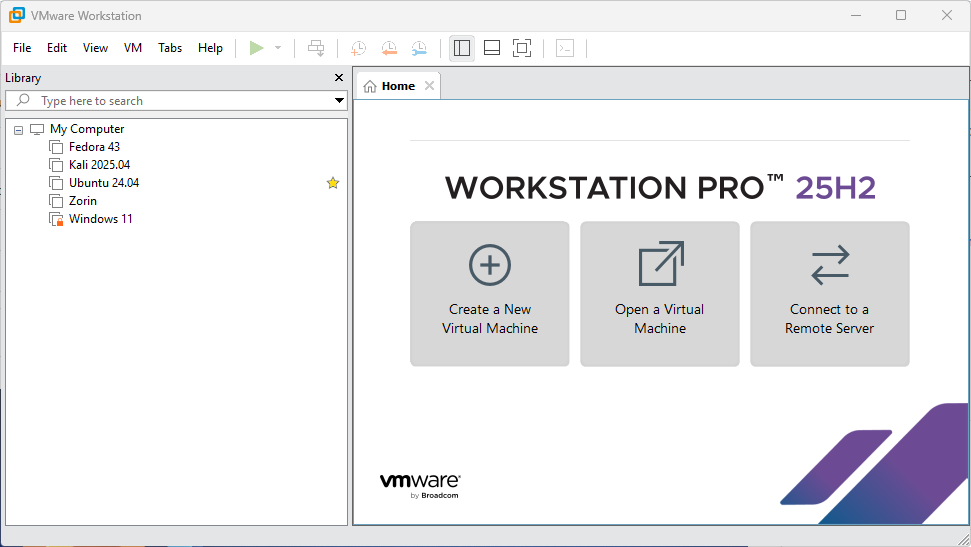
Task: Toggle the Show Library sidebar icon
Action: point(462,48)
